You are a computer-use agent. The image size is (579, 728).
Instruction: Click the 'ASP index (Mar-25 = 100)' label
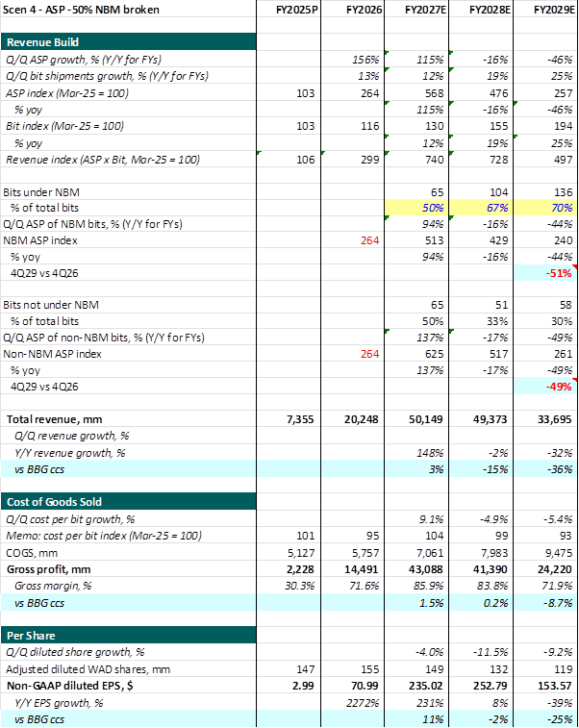[x=67, y=93]
